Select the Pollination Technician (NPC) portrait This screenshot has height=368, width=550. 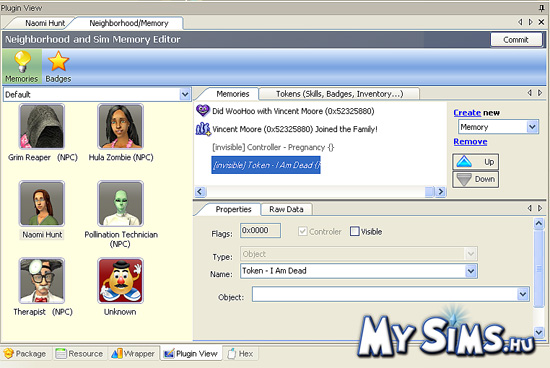[120, 203]
